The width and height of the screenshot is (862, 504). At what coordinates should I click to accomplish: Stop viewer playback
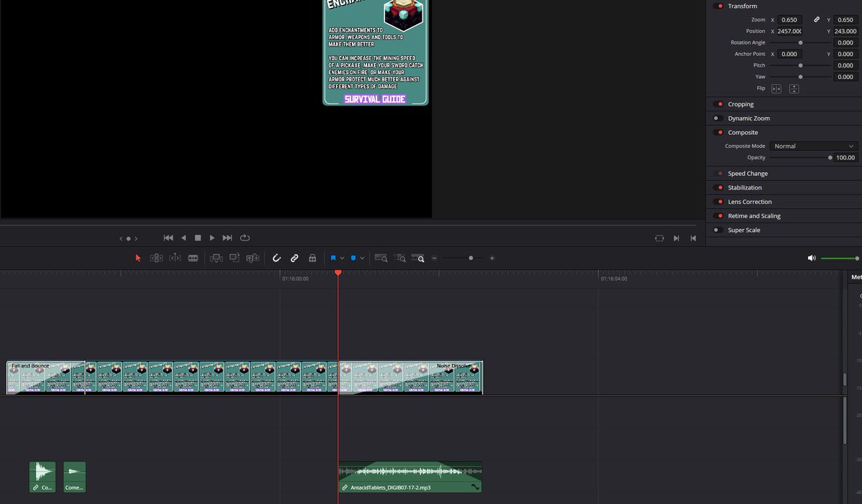(198, 238)
